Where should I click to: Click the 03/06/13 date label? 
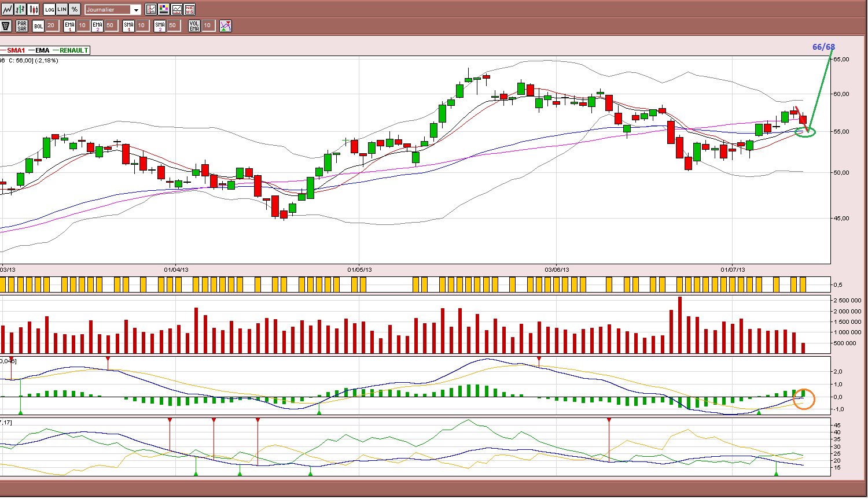(557, 269)
